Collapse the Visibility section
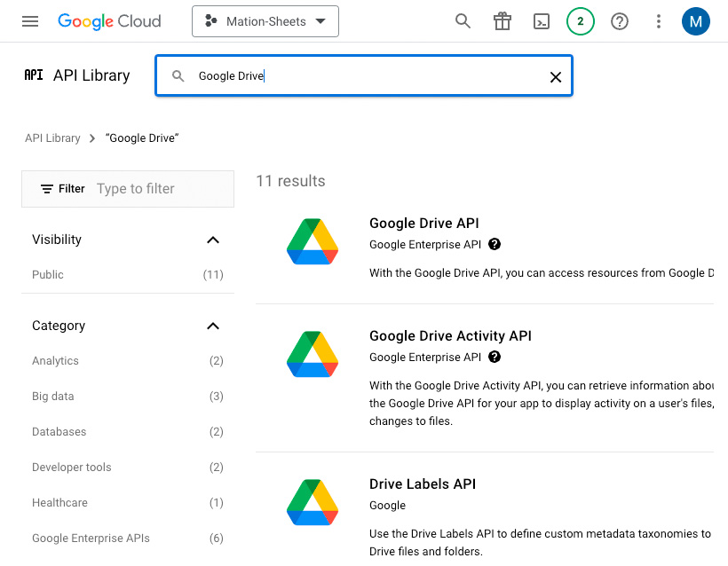 coord(213,240)
